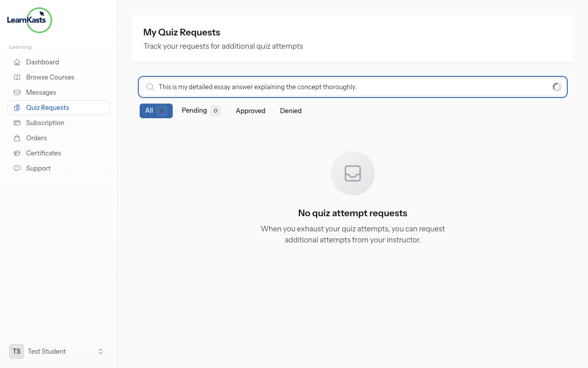
Task: Show Approved quiz requests
Action: 250,111
